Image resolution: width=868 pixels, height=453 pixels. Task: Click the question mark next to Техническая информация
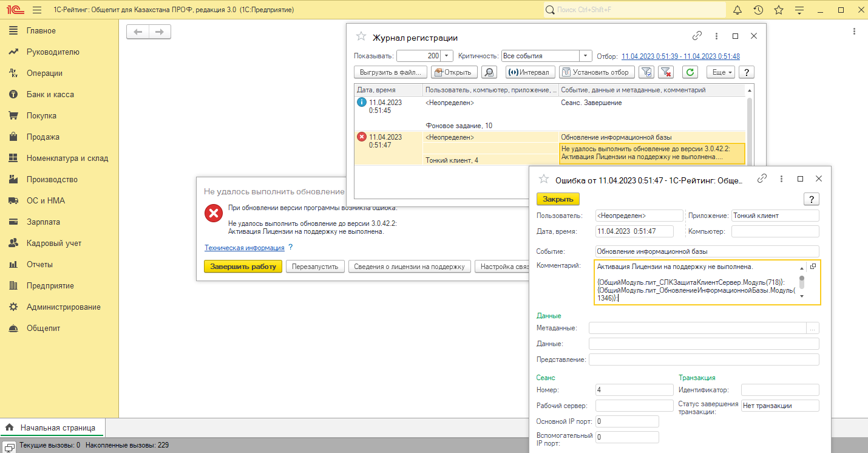(290, 247)
